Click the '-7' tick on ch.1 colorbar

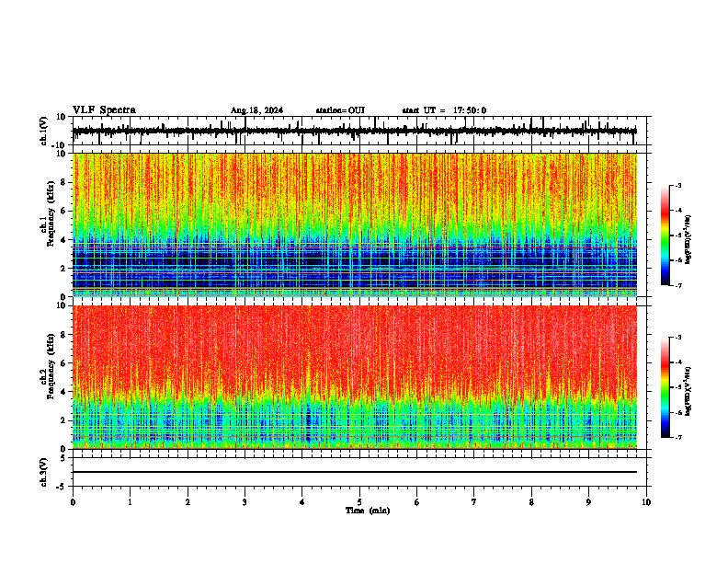[x=678, y=285]
